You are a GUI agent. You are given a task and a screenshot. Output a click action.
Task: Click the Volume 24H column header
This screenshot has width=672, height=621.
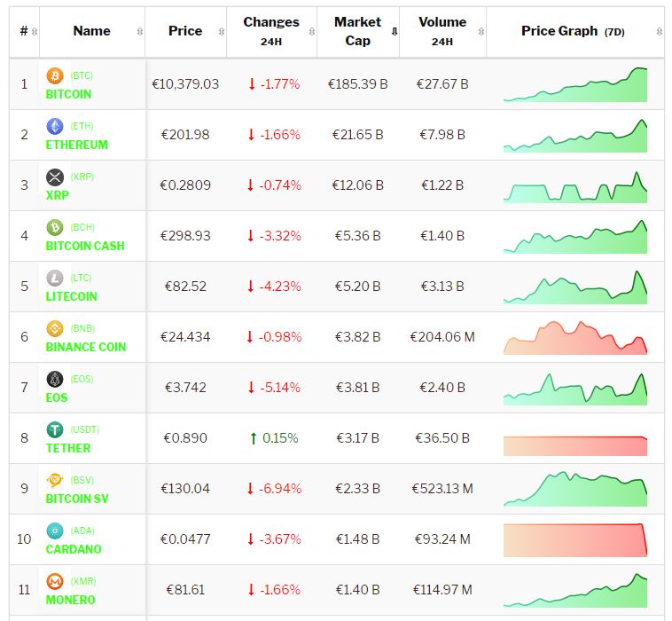coord(441,31)
